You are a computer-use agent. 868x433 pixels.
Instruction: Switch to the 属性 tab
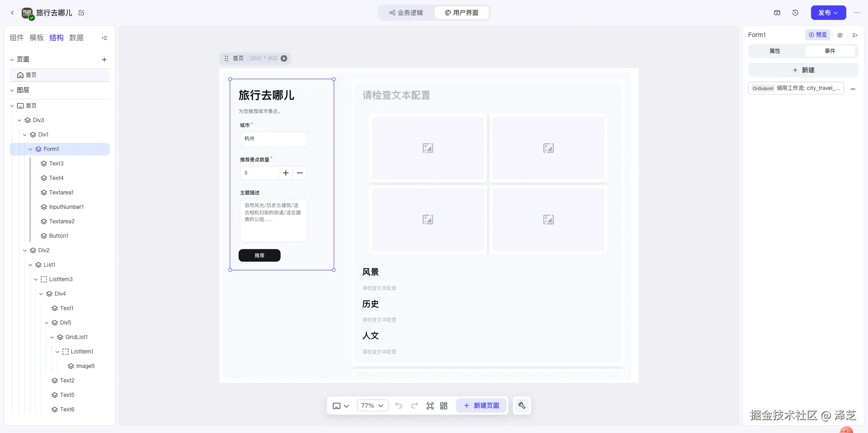click(774, 51)
